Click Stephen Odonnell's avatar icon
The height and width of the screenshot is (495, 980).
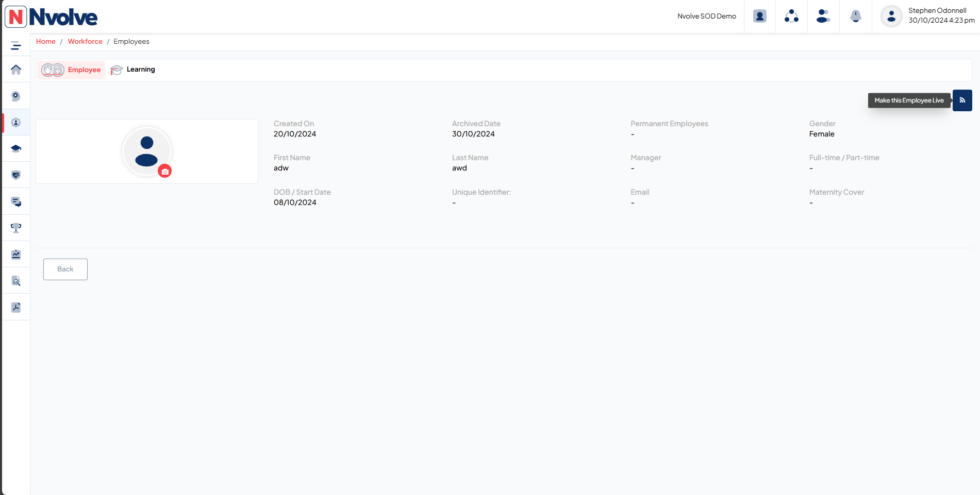coord(891,16)
